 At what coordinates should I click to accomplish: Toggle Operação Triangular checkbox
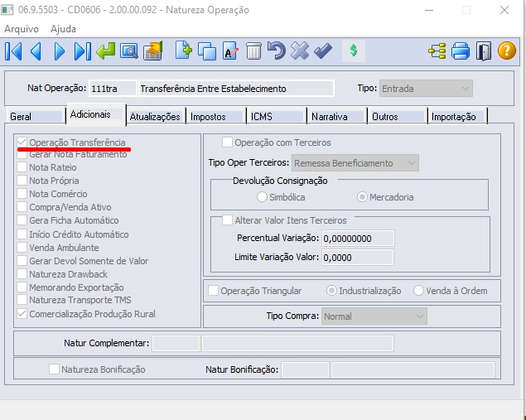[x=213, y=291]
